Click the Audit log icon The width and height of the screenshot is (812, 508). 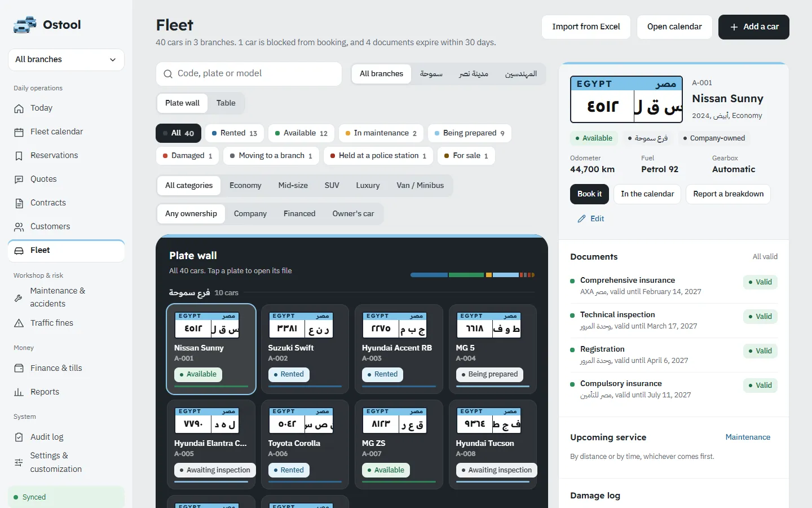click(x=19, y=437)
